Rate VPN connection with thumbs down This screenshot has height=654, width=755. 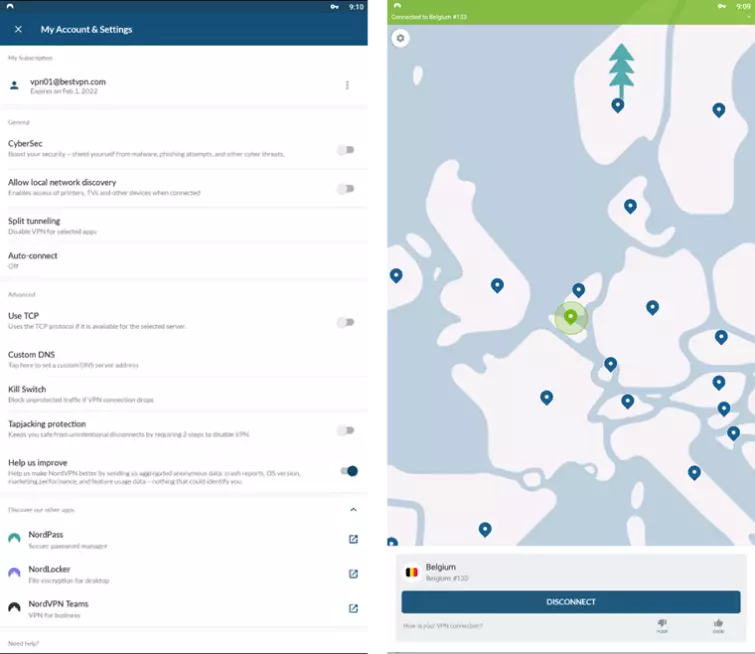click(663, 626)
